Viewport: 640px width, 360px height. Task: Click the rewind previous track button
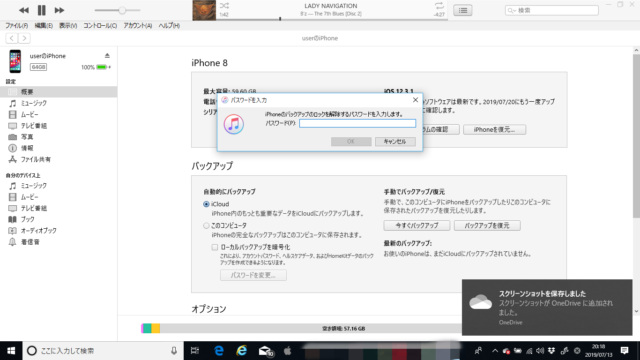tap(24, 10)
